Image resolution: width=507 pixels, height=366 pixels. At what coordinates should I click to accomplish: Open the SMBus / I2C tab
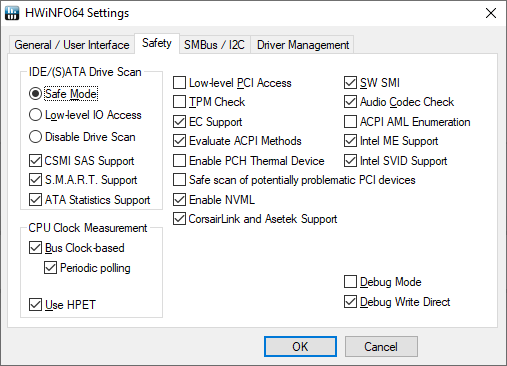coord(214,45)
